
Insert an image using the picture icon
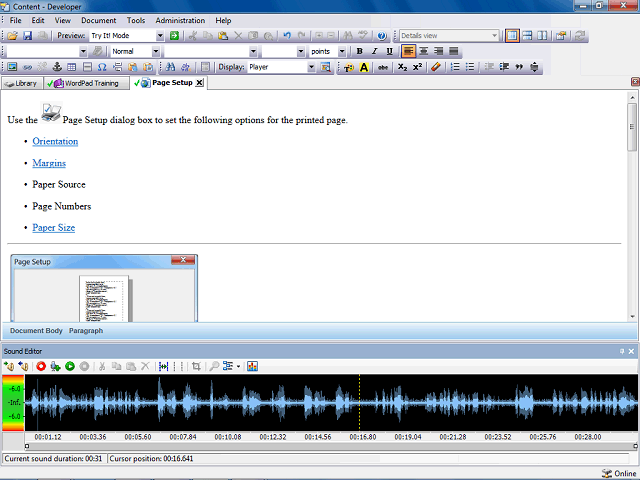coord(12,67)
